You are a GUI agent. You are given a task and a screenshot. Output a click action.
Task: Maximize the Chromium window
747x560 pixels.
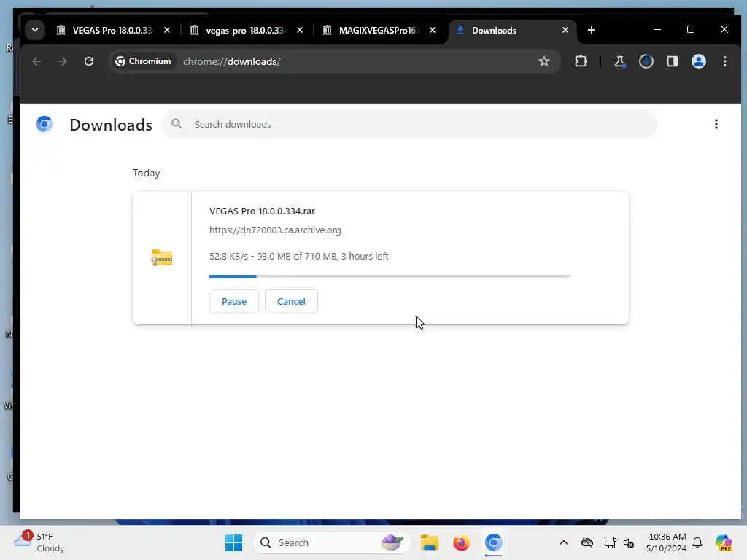tap(690, 29)
